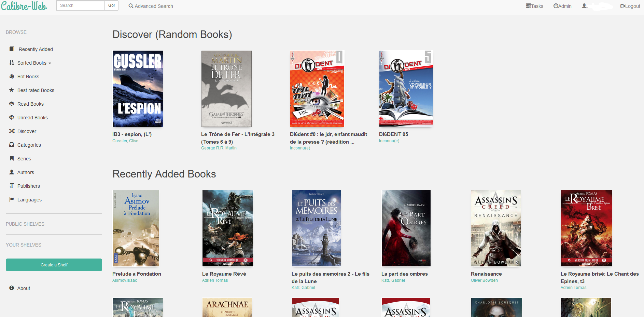Open the Le Puits des Mémoires cover
The width and height of the screenshot is (644, 317).
coord(316,228)
